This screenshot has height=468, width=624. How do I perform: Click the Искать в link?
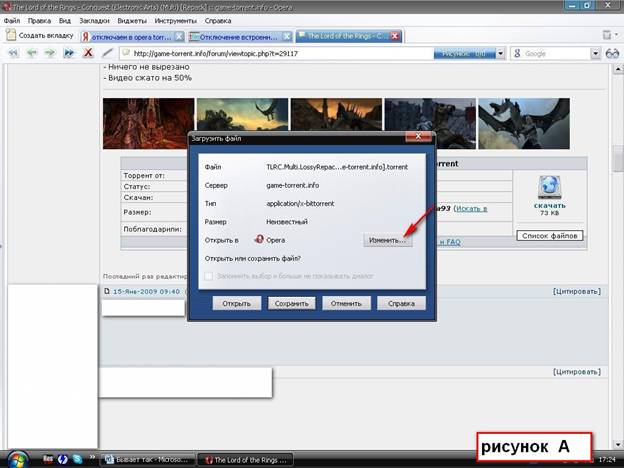point(471,209)
